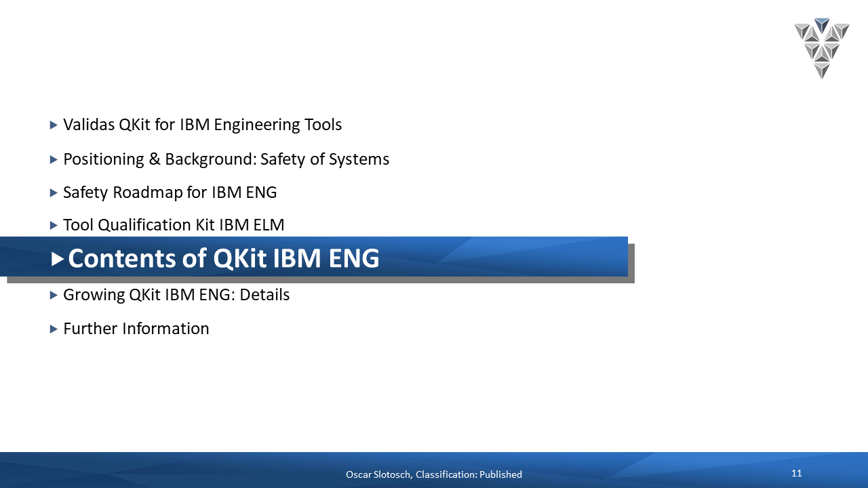Click the 'Further Information' agenda item
The height and width of the screenshot is (488, 868).
click(136, 329)
